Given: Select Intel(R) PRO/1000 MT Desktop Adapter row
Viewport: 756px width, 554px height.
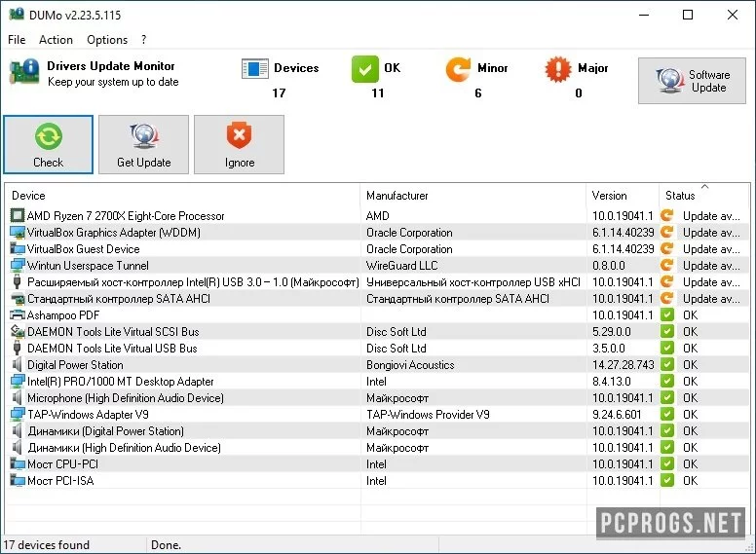Looking at the screenshot, I should point(378,381).
